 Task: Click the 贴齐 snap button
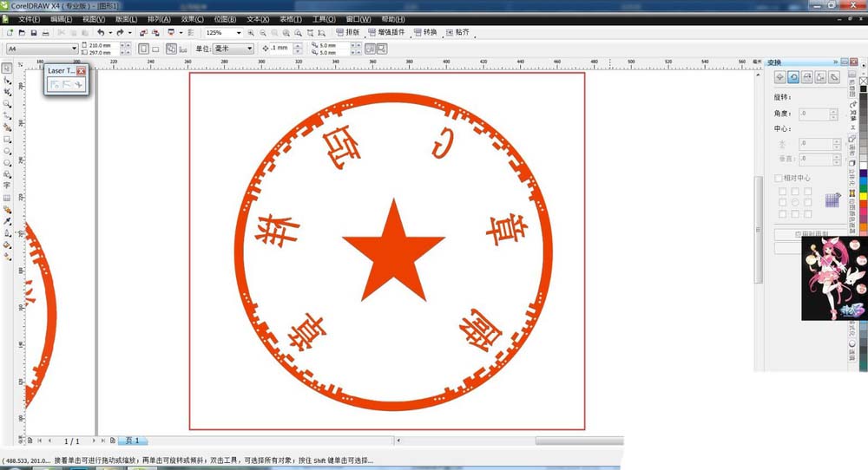[457, 33]
